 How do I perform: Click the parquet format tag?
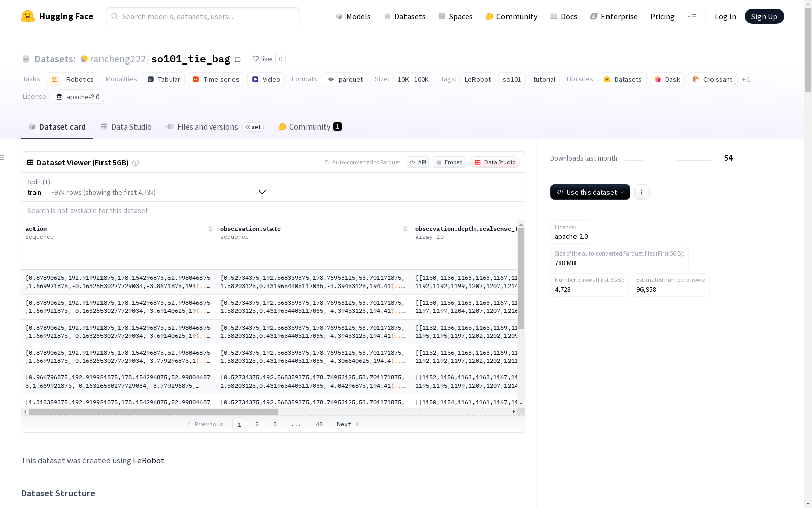coord(345,79)
